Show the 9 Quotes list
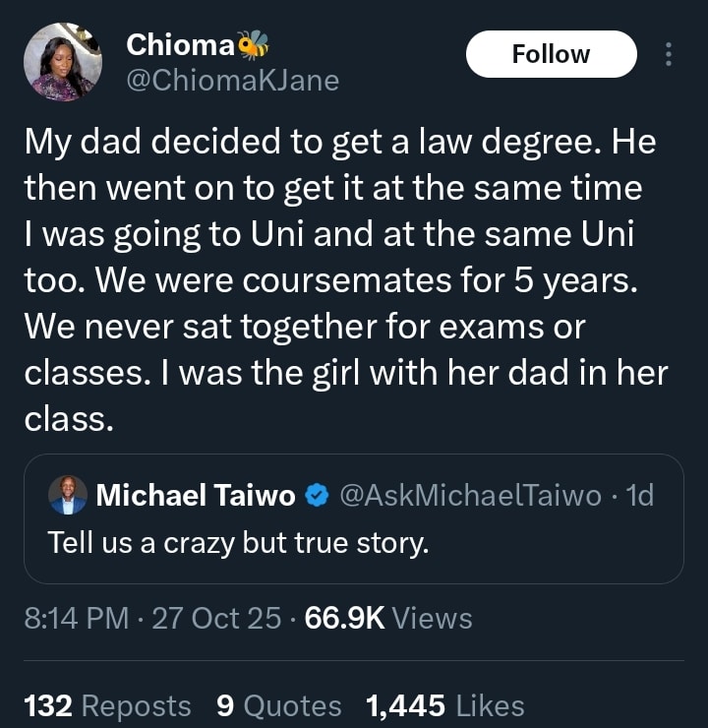This screenshot has width=708, height=728. pyautogui.click(x=278, y=705)
